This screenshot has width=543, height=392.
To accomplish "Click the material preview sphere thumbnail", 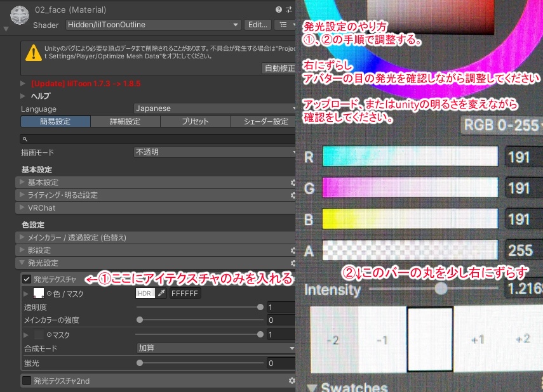I will pyautogui.click(x=18, y=15).
